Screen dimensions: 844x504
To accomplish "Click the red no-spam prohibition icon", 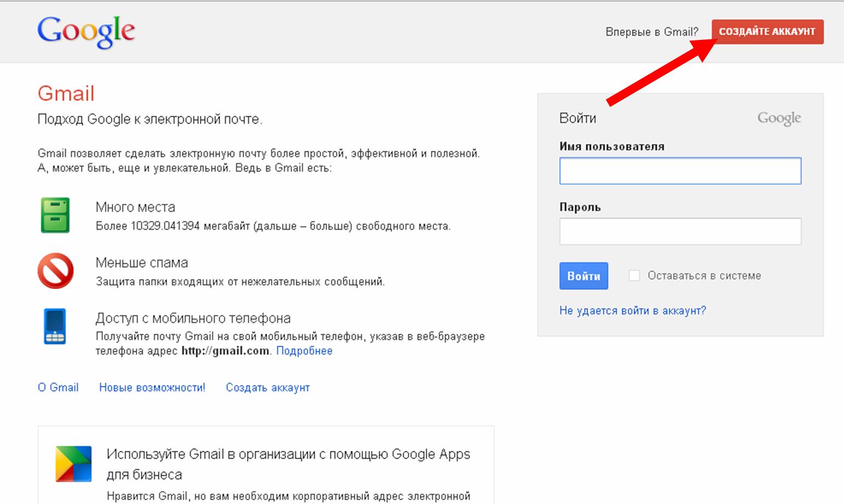I will click(55, 270).
